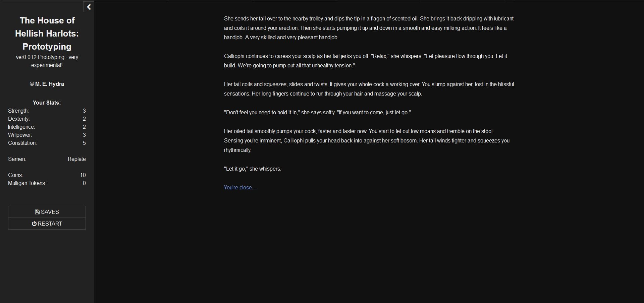Viewport: 644px width, 303px height.
Task: Click the Coins value of 10
Action: pos(83,175)
